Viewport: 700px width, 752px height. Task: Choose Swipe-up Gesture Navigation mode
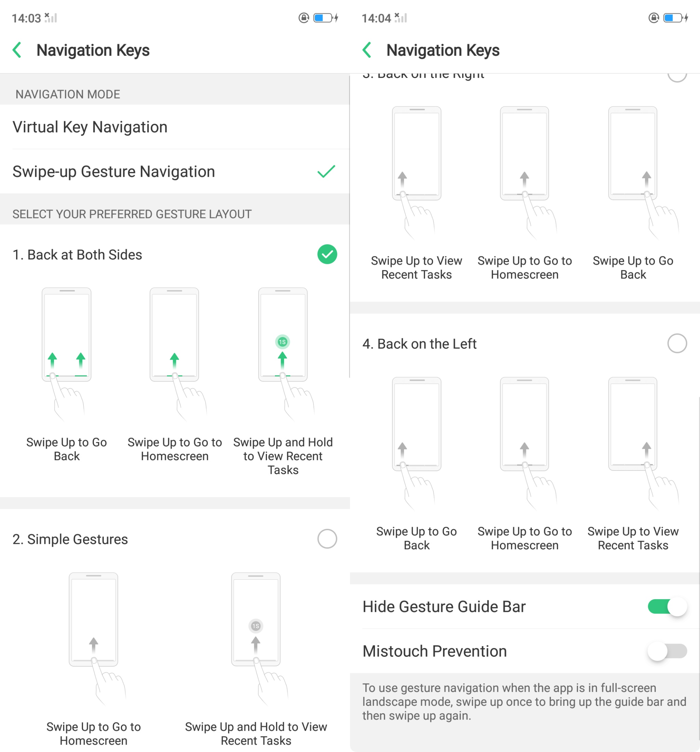[x=175, y=171]
